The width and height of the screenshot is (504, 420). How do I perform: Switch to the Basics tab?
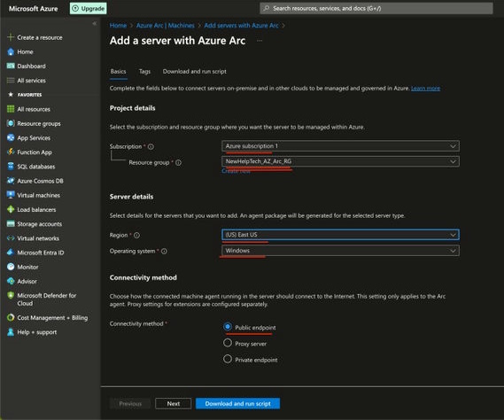pyautogui.click(x=119, y=72)
